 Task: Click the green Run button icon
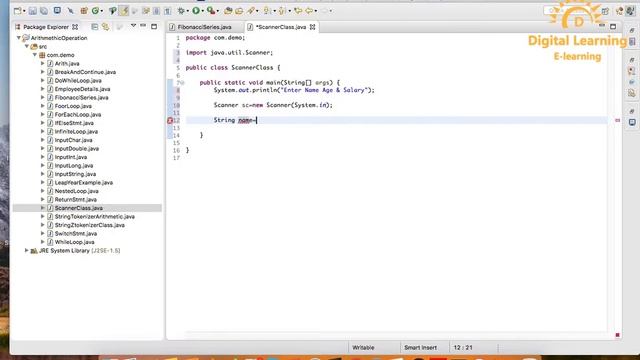click(x=196, y=11)
